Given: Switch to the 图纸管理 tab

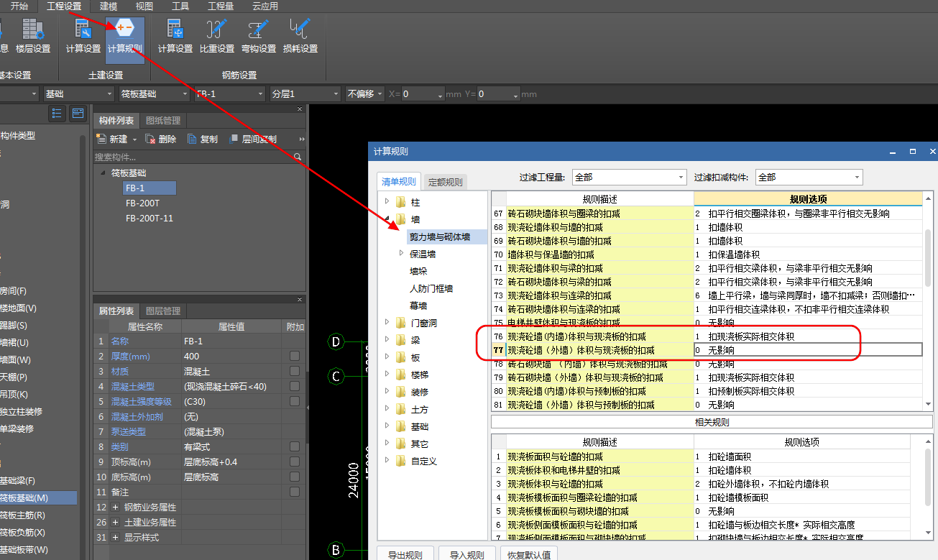Looking at the screenshot, I should (163, 120).
